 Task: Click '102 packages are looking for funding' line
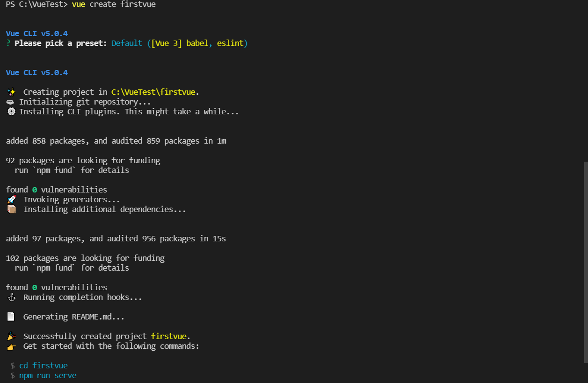[85, 258]
